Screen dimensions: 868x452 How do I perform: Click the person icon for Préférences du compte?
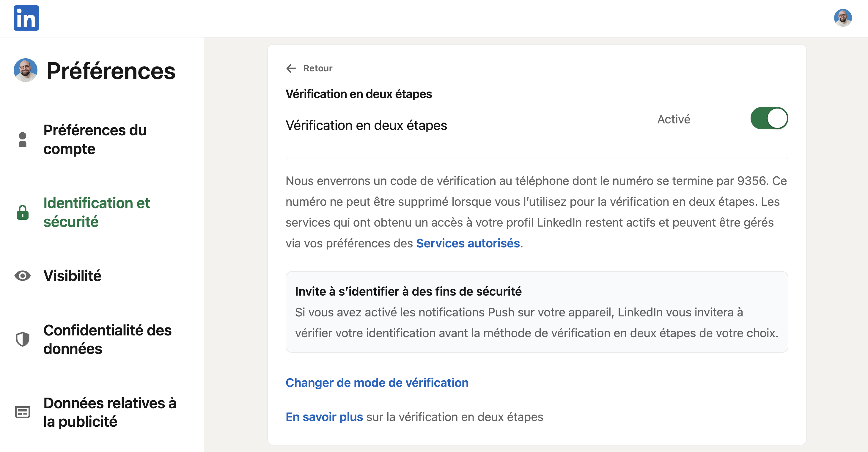(x=23, y=139)
